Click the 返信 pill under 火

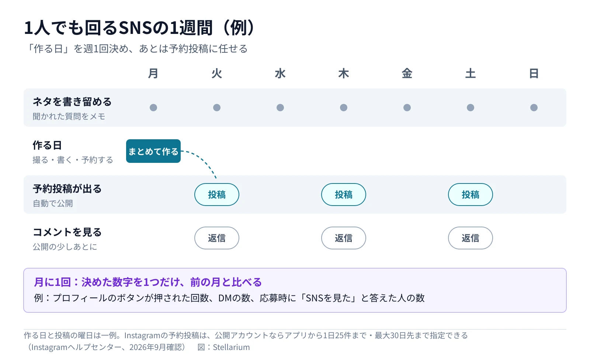click(217, 238)
